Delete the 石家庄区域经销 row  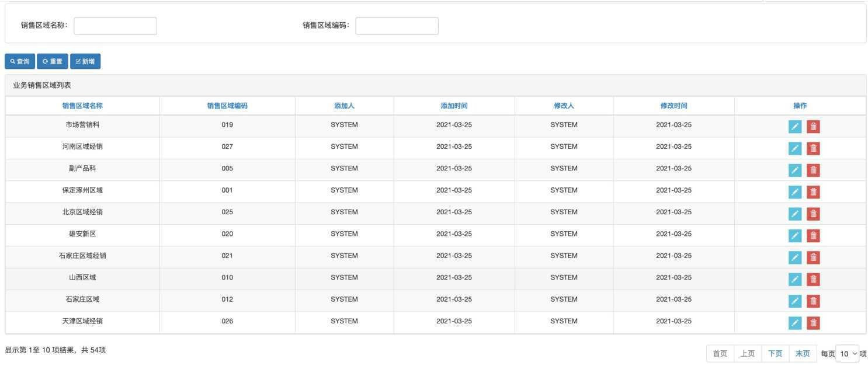[x=813, y=257]
